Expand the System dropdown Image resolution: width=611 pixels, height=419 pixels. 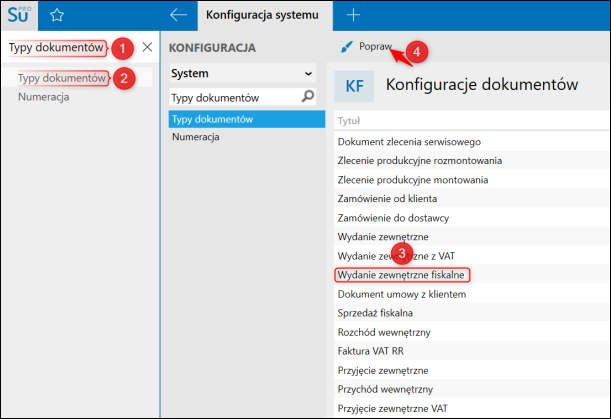click(x=308, y=74)
